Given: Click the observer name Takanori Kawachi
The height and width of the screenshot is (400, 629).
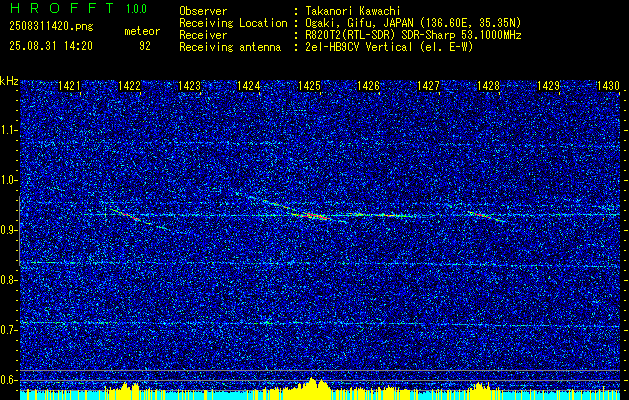Looking at the screenshot, I should 353,11.
